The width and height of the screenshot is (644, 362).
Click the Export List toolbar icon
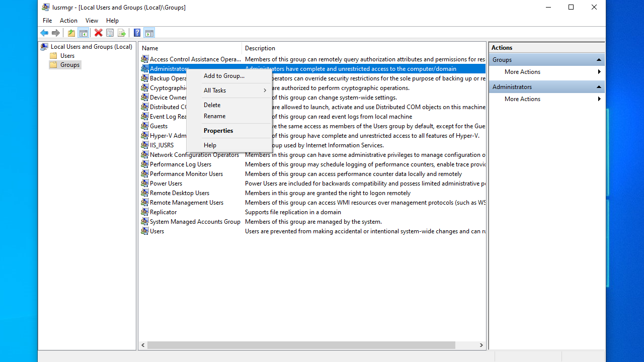[x=121, y=33]
